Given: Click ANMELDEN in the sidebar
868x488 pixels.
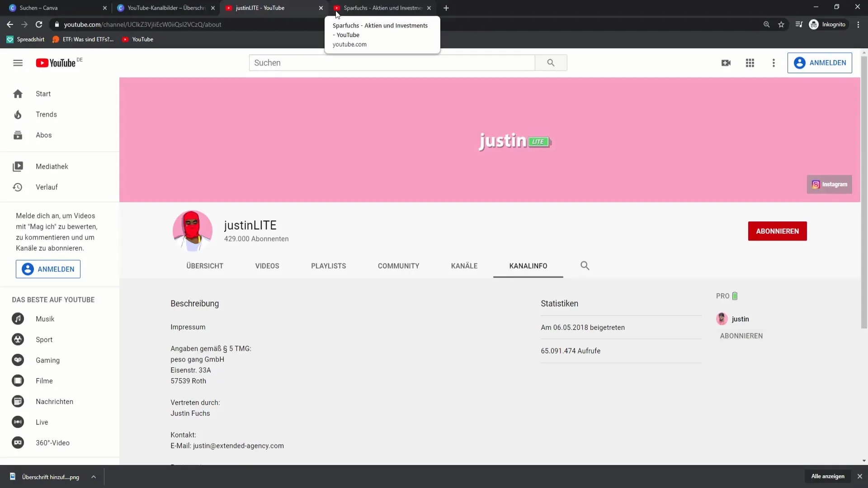Looking at the screenshot, I should (48, 269).
